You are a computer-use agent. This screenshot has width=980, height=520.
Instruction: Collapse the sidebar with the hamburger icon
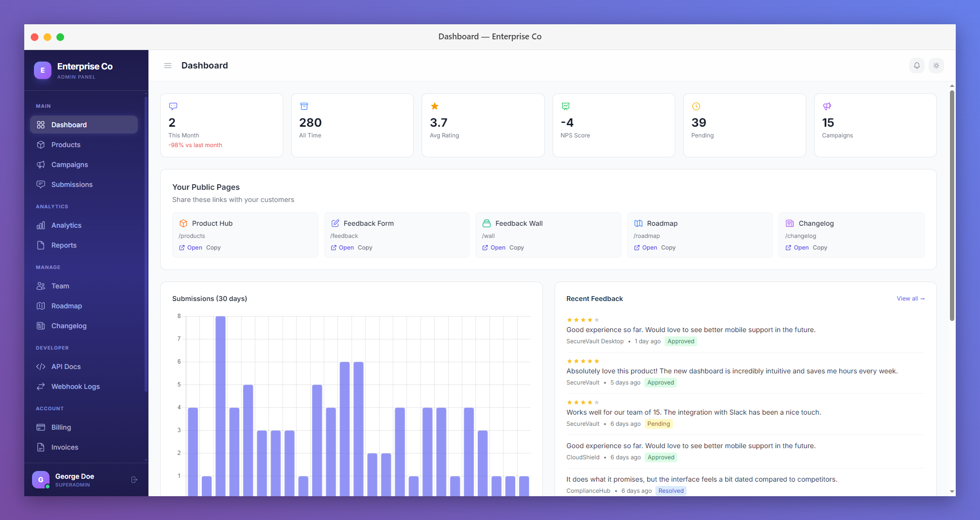click(167, 65)
